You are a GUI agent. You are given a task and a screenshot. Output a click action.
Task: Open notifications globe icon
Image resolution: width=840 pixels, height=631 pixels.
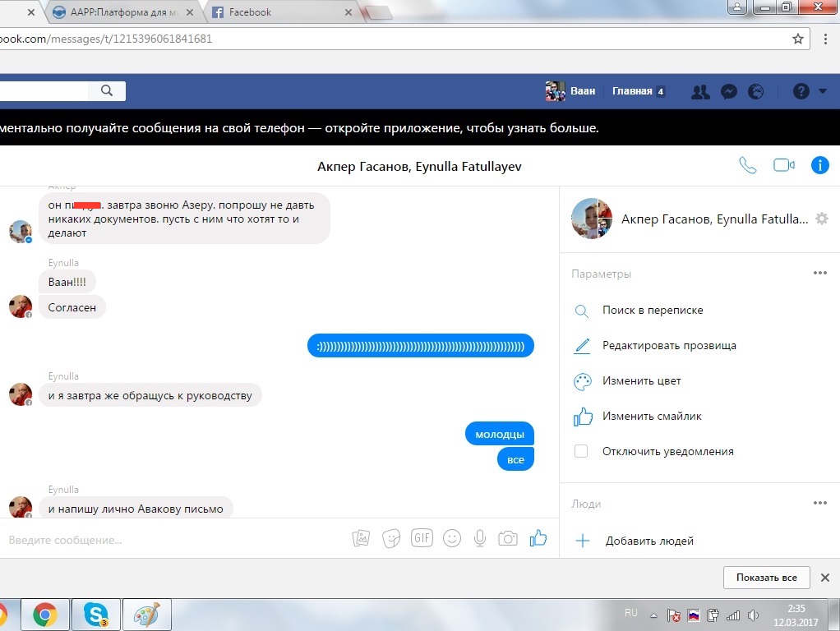click(x=755, y=91)
